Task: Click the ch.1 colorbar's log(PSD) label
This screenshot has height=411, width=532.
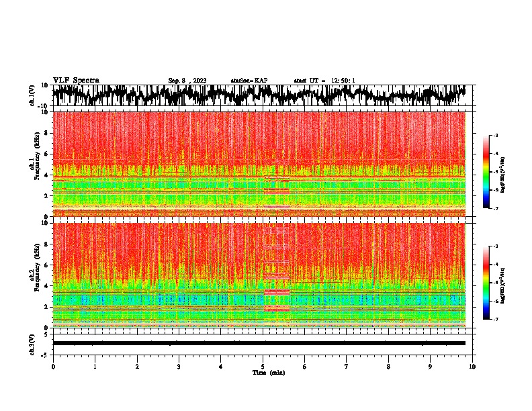Action: tap(503, 175)
